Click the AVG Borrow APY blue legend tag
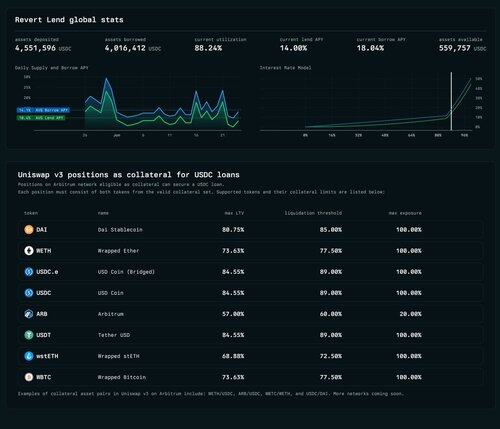The height and width of the screenshot is (429, 500). click(43, 110)
